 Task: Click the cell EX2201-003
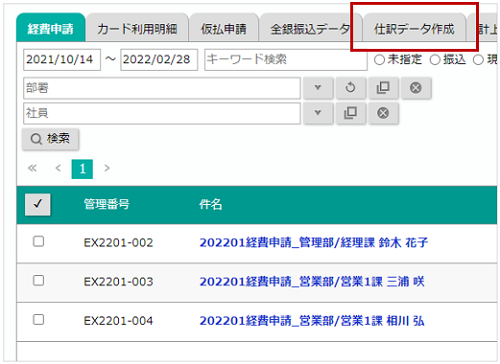tap(118, 282)
